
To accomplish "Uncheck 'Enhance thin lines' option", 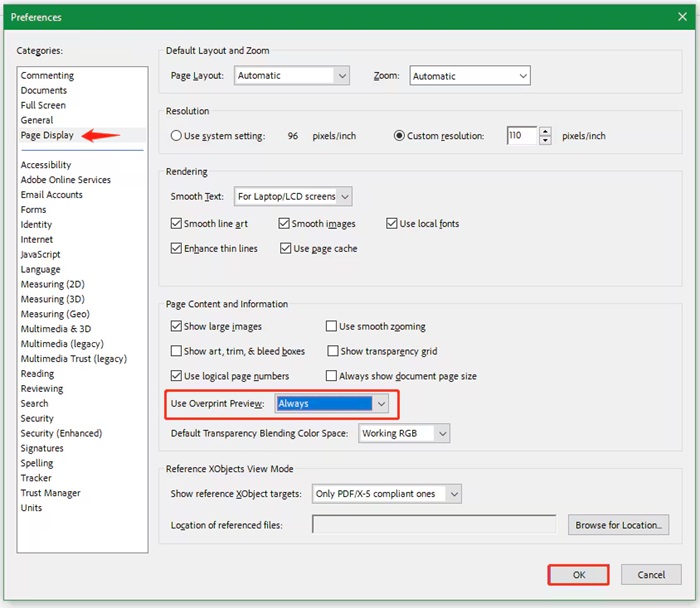I will 177,249.
